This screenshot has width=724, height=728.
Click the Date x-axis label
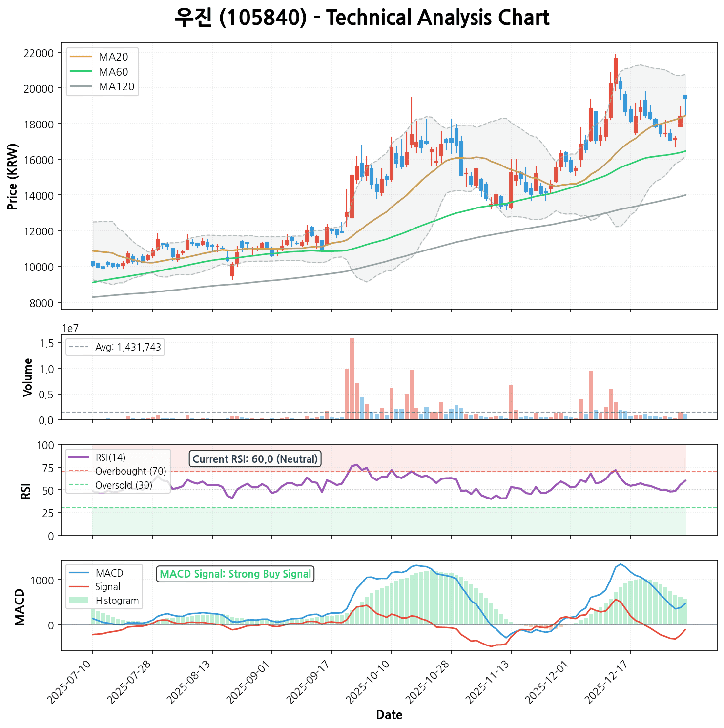click(x=389, y=715)
